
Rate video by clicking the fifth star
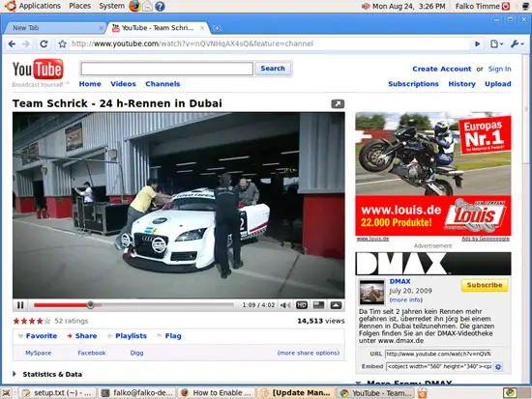[x=47, y=321]
